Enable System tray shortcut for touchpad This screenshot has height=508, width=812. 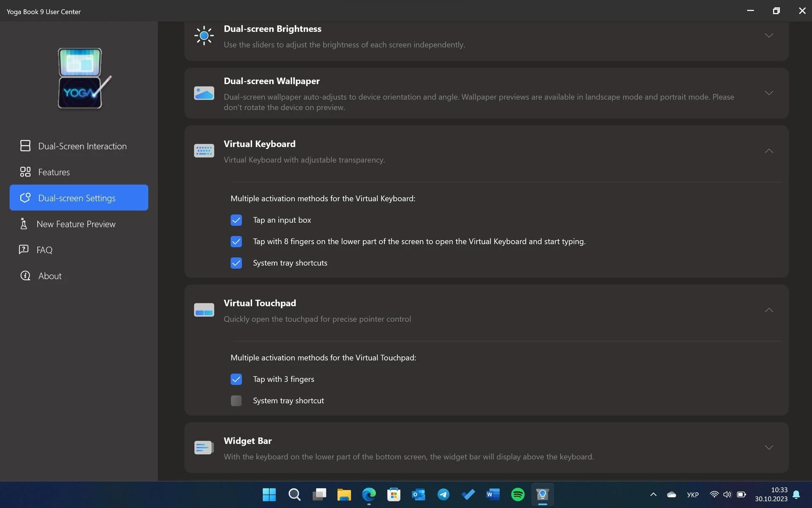pyautogui.click(x=236, y=400)
